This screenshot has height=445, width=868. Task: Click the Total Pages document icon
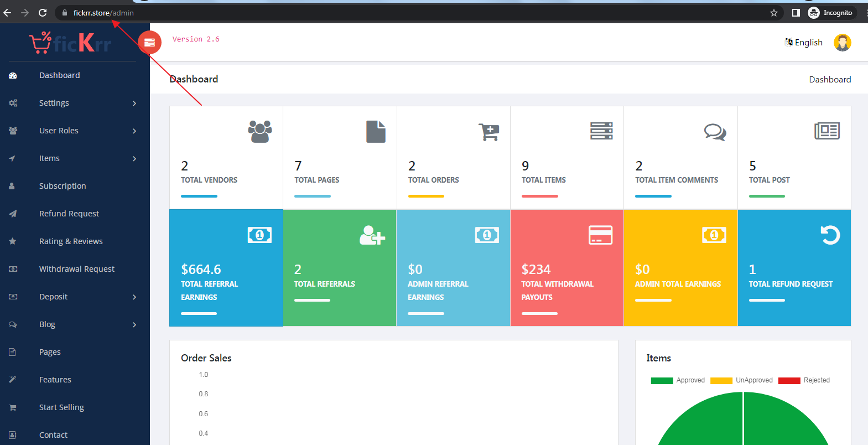click(376, 132)
